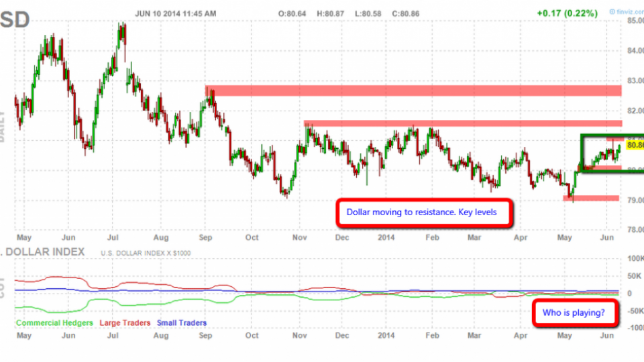This screenshot has height=362, width=644.
Task: Select the 'Large Traders' legend entry
Action: (x=125, y=323)
